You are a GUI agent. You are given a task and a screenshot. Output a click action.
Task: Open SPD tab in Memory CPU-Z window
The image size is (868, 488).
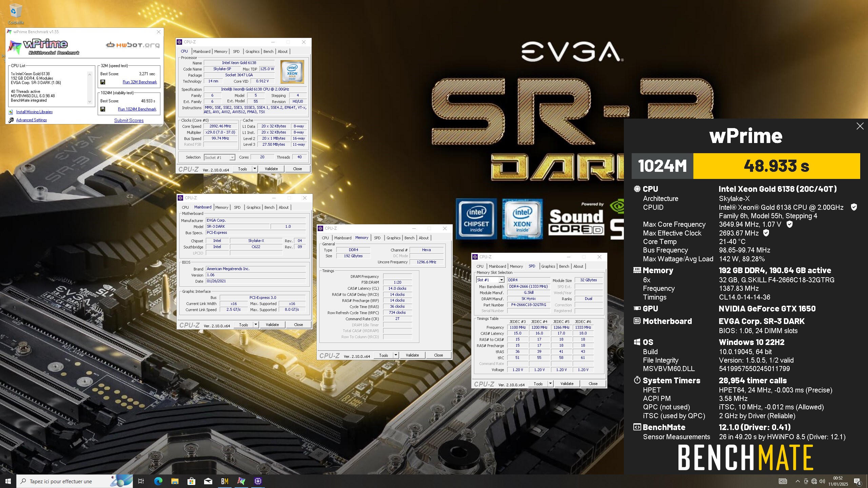click(377, 238)
